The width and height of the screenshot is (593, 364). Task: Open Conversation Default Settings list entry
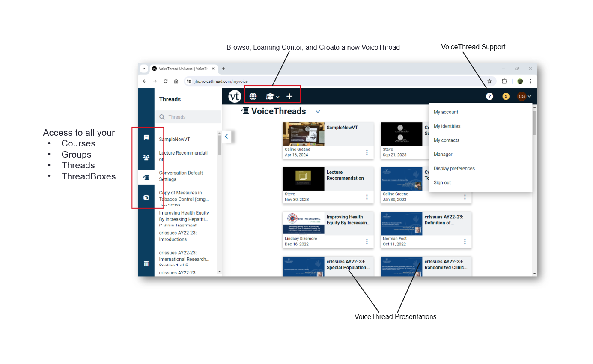(181, 176)
